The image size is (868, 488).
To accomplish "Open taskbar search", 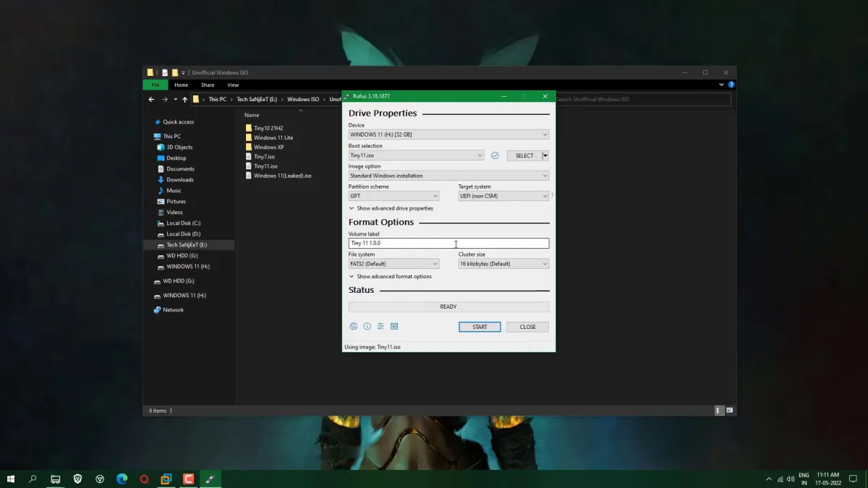I will pyautogui.click(x=33, y=479).
